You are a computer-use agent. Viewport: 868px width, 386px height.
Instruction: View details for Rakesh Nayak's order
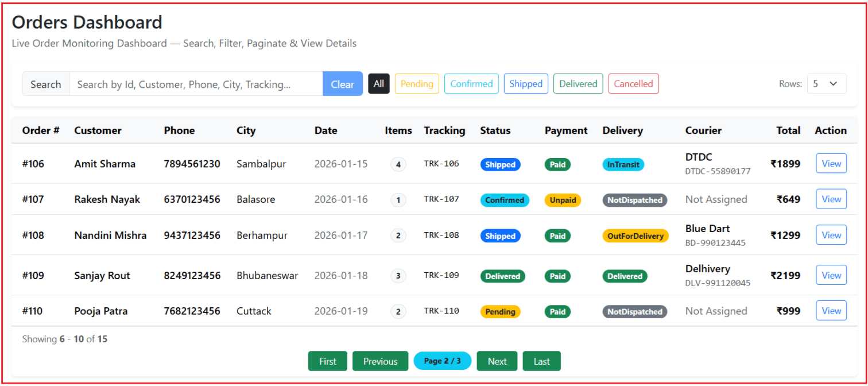point(831,199)
